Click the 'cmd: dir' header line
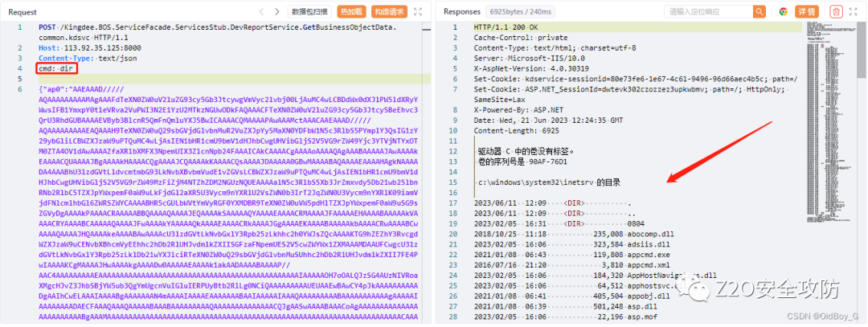 [x=58, y=68]
